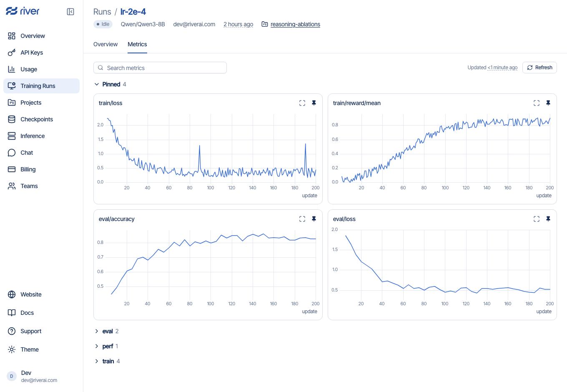Click the Qwen/Qwen3-8B model name
Screen dimensions: 567x392
[x=143, y=24]
